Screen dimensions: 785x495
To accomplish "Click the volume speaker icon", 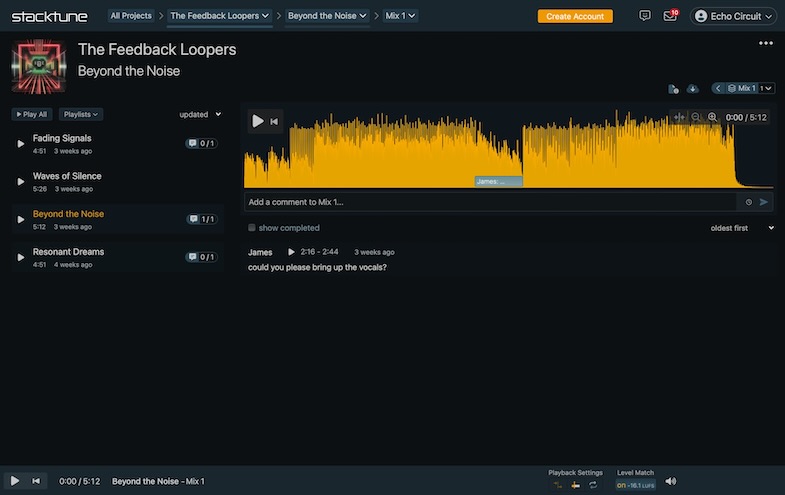I will 670,481.
